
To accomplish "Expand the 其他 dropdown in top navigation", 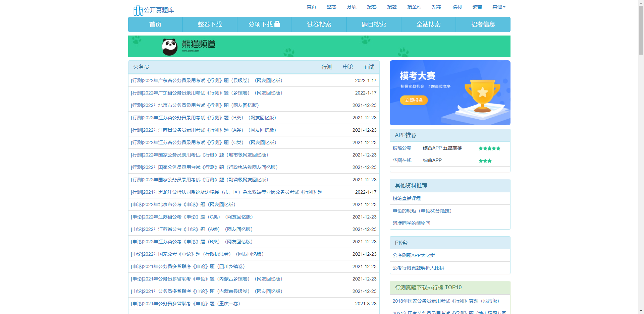I will (498, 7).
